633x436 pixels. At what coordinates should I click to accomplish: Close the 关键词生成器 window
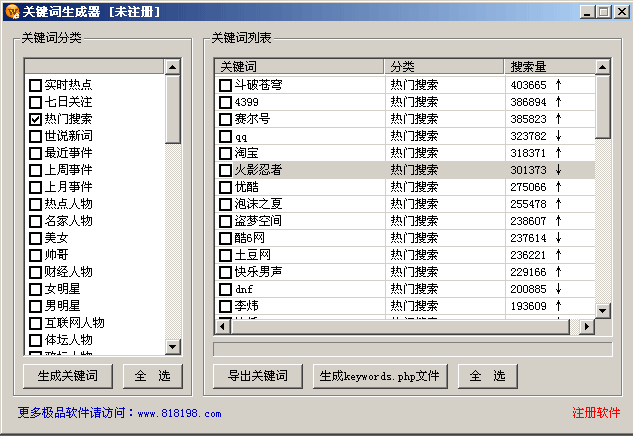click(x=622, y=12)
